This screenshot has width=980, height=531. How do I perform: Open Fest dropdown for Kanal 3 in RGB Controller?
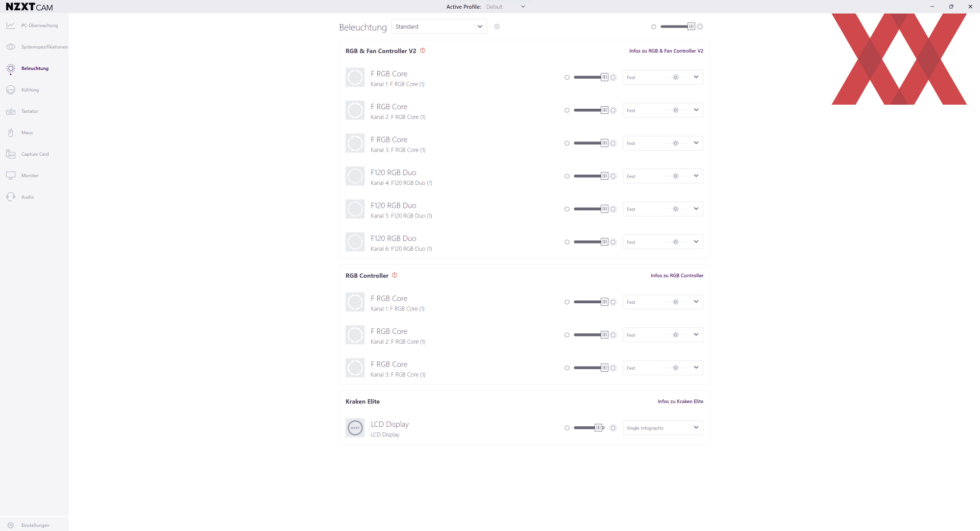[x=663, y=368]
